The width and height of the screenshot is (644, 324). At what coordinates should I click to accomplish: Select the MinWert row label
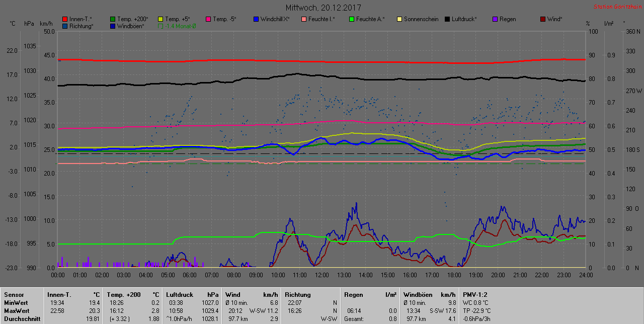tap(15, 303)
